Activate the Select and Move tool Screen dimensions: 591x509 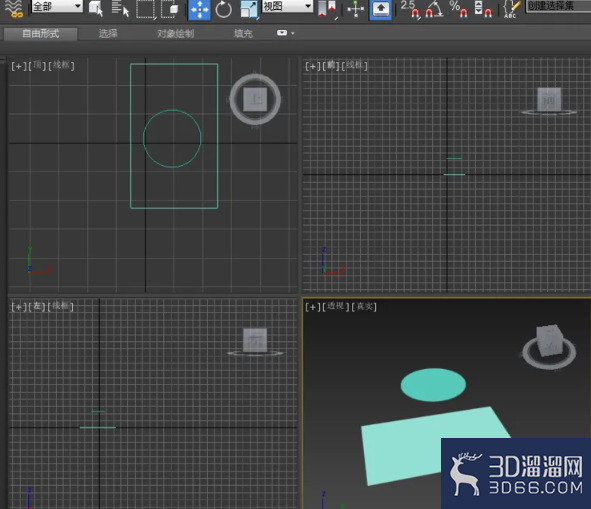(199, 10)
